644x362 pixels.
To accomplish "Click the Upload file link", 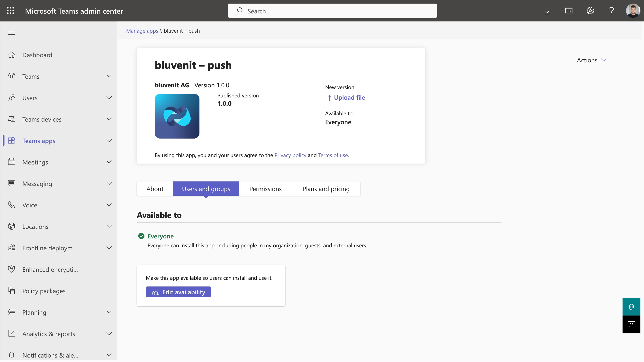I will [346, 97].
